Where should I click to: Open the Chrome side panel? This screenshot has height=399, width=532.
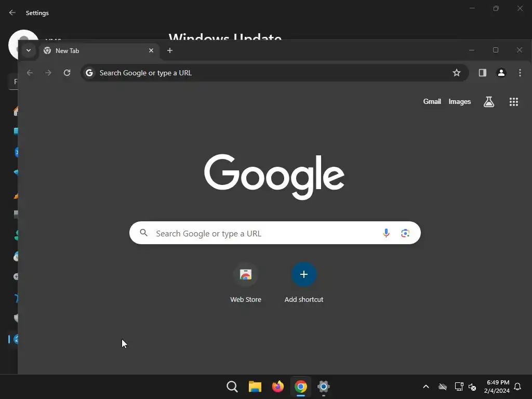(483, 73)
